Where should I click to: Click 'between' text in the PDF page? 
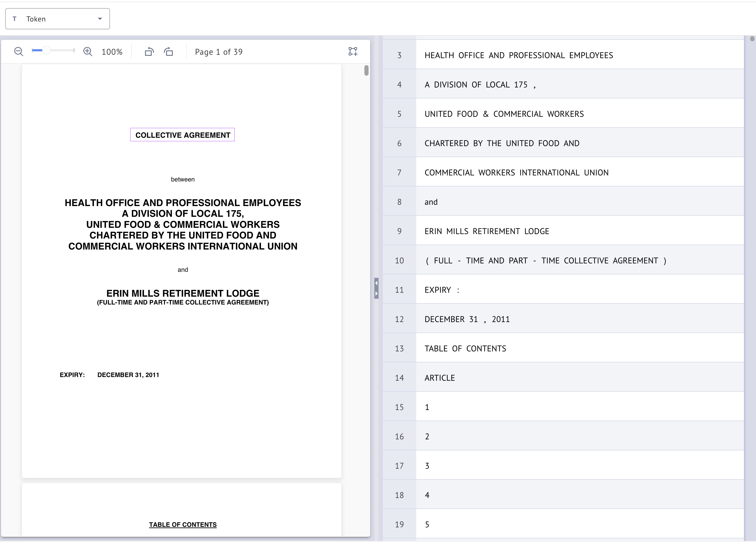183,179
